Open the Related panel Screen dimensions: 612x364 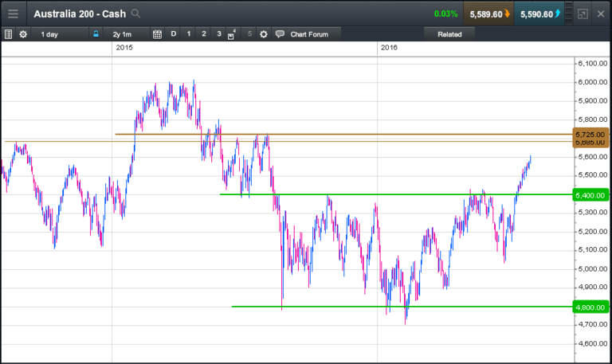click(449, 34)
